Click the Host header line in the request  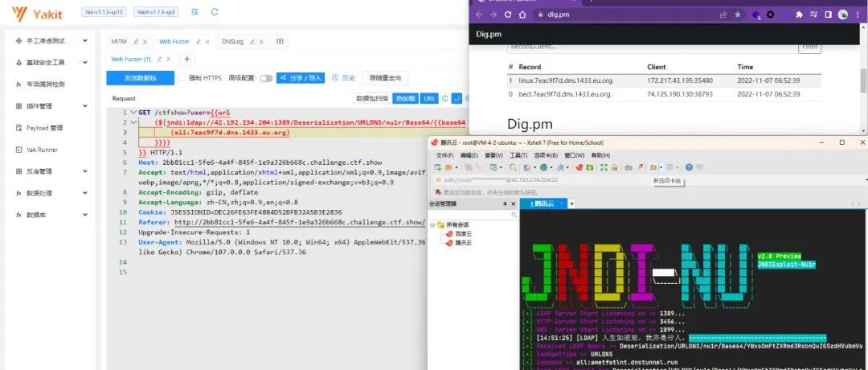[x=260, y=162]
